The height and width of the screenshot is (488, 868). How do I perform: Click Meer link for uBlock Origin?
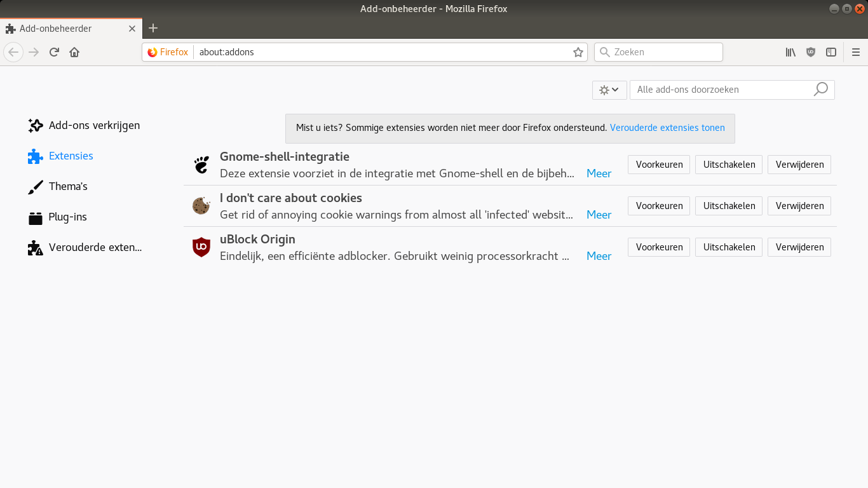(x=599, y=256)
